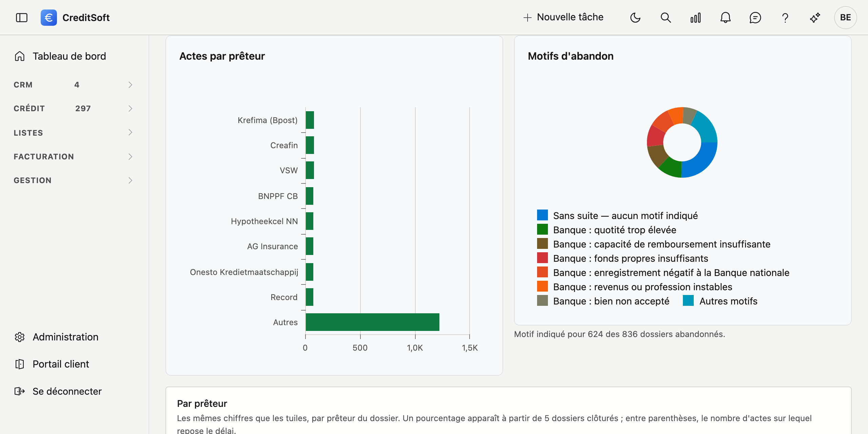This screenshot has height=434, width=868.
Task: Switch to dark mode moon icon
Action: (x=635, y=18)
